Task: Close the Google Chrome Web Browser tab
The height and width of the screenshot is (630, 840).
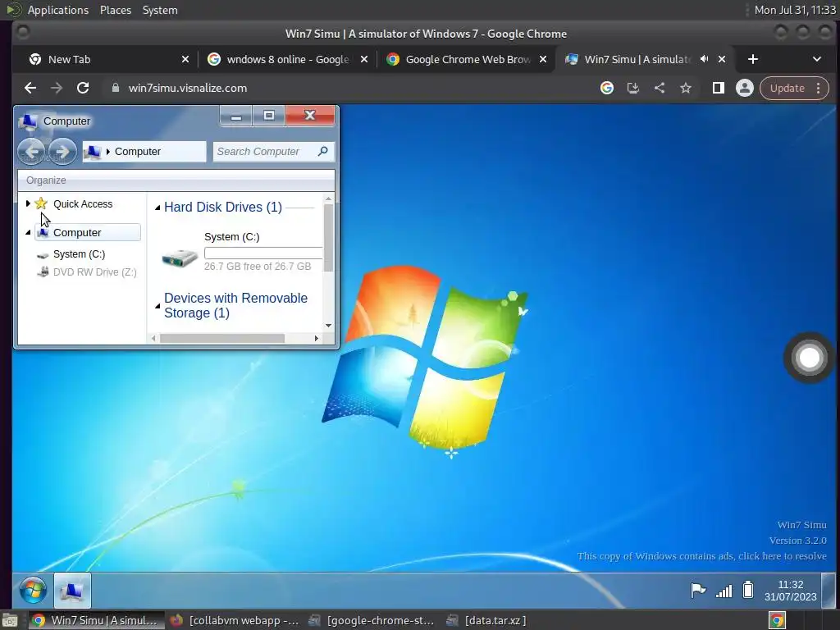Action: click(543, 59)
